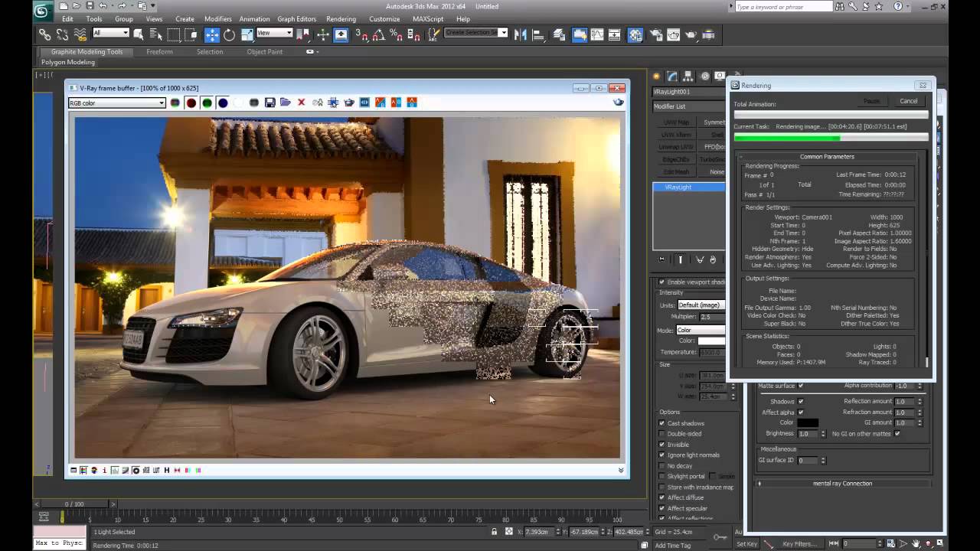Open the matte Color swatch picker
The width and height of the screenshot is (980, 551).
coord(809,422)
